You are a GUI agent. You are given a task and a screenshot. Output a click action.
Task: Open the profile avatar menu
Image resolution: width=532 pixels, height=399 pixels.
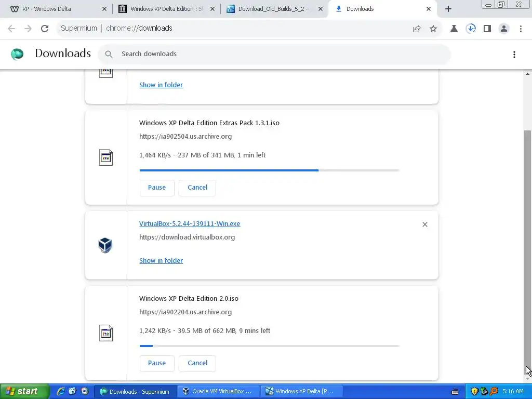504,29
